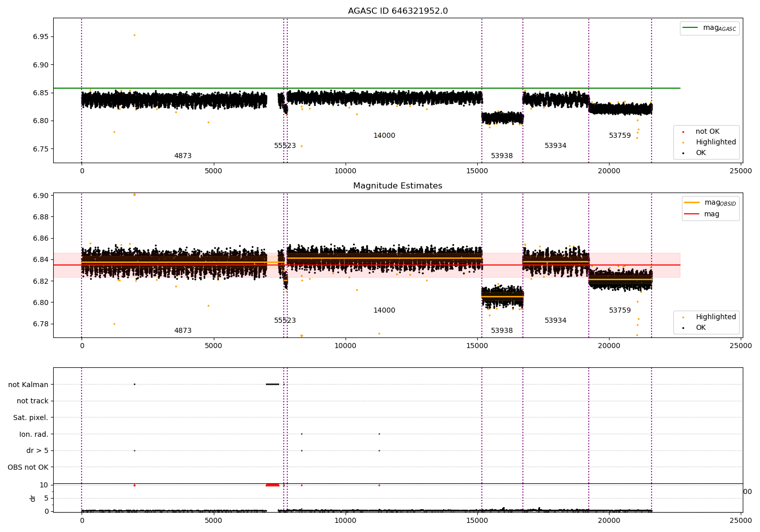Screen dimensions: 760x532
Task: Click the dense red triangle cluster at dr 10
Action: (273, 485)
